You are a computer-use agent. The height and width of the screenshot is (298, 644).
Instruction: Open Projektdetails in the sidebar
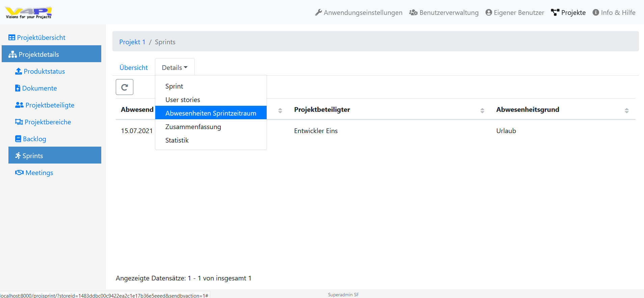51,54
